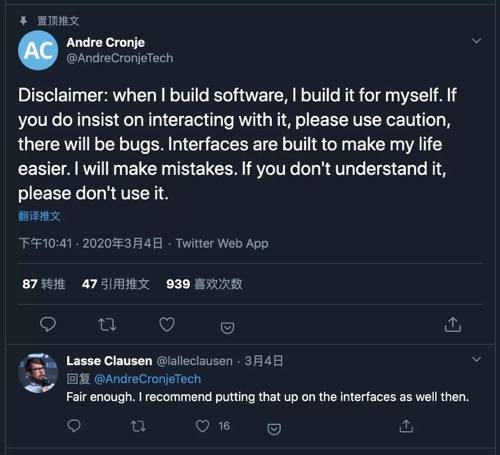This screenshot has width=500, height=455.
Task: Open Andre Cronje's AC profile avatar
Action: (38, 50)
